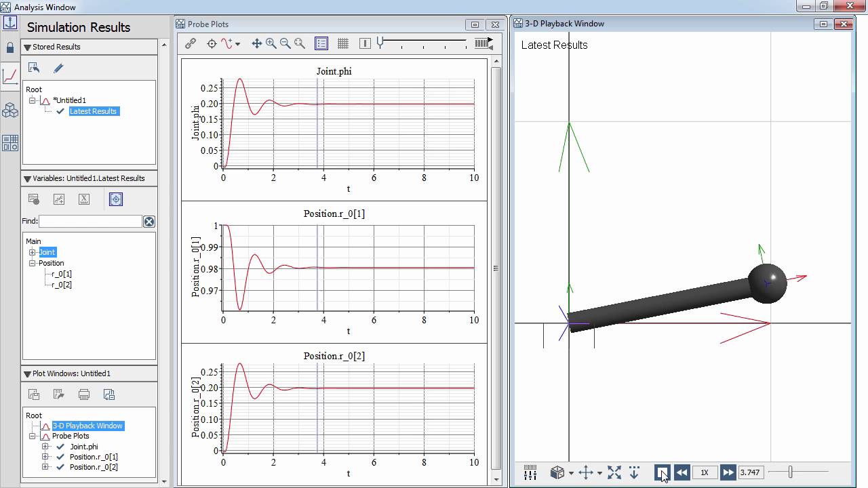The width and height of the screenshot is (868, 488).
Task: Expand the Joint.phi plot node
Action: point(45,447)
